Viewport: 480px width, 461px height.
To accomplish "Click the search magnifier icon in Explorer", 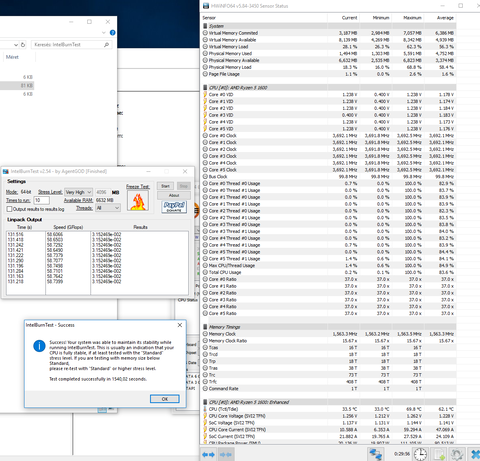I will 106,45.
